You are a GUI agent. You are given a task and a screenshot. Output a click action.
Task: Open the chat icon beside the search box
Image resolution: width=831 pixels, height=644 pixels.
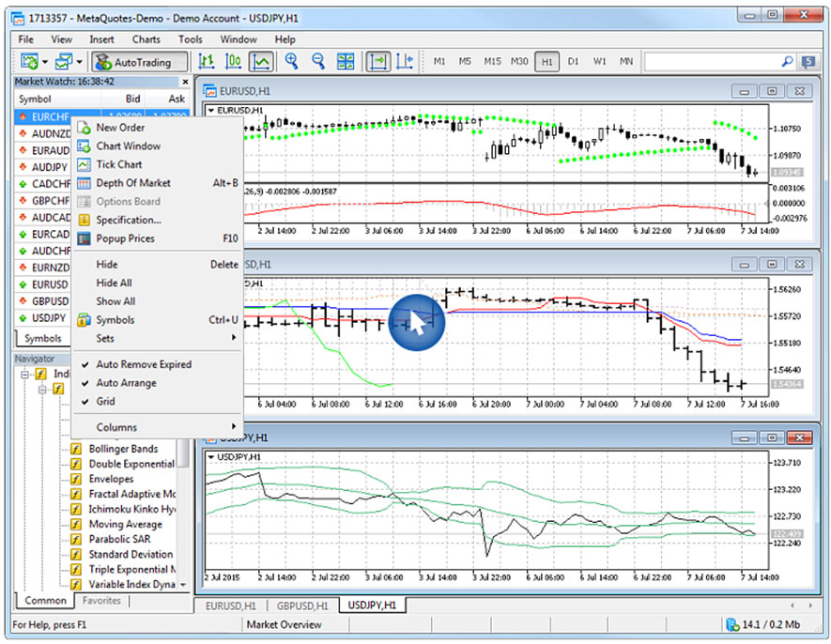808,62
